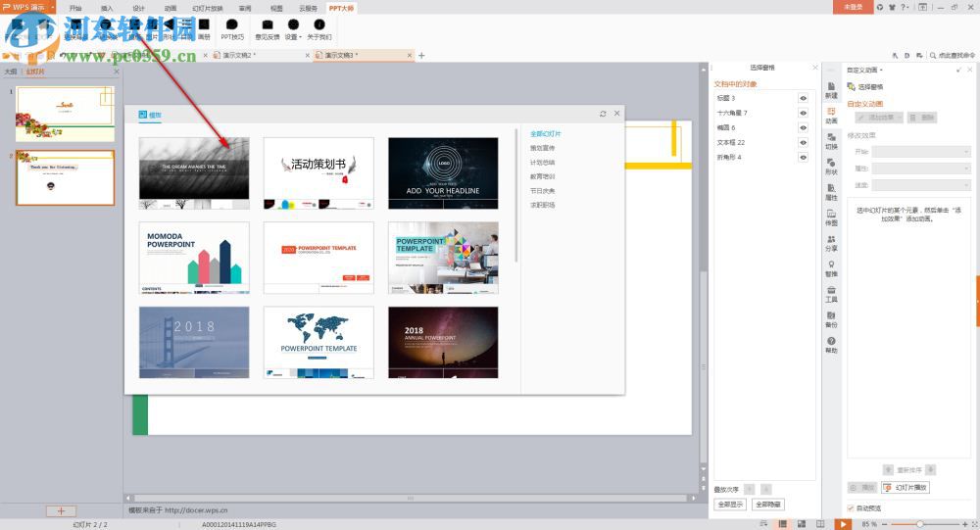Toggle the 自动预览 auto preview checkbox
The height and width of the screenshot is (530, 980).
point(850,508)
